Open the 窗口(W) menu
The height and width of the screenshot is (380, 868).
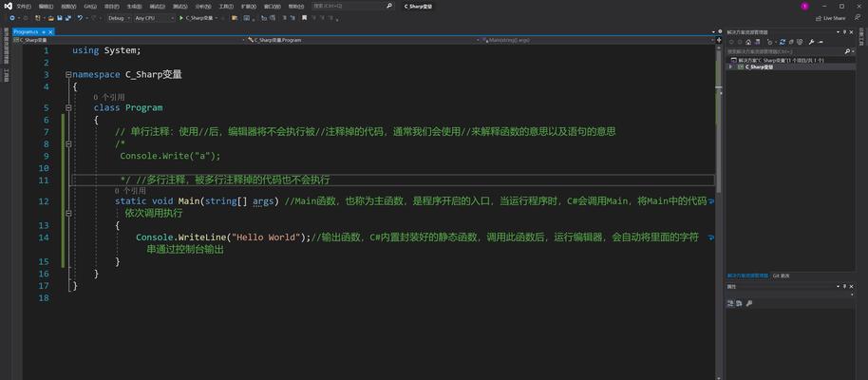(x=273, y=6)
